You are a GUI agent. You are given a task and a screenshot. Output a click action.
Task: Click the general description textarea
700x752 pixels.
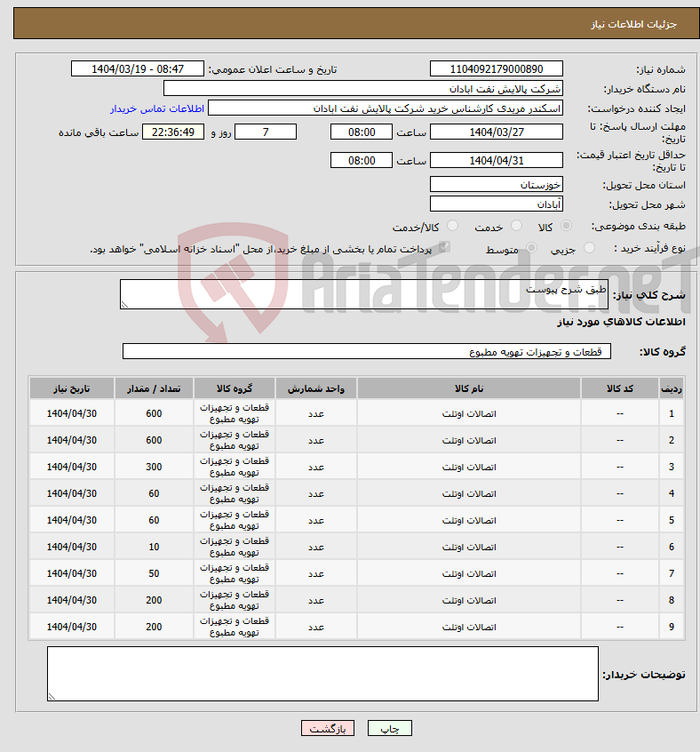tap(364, 294)
